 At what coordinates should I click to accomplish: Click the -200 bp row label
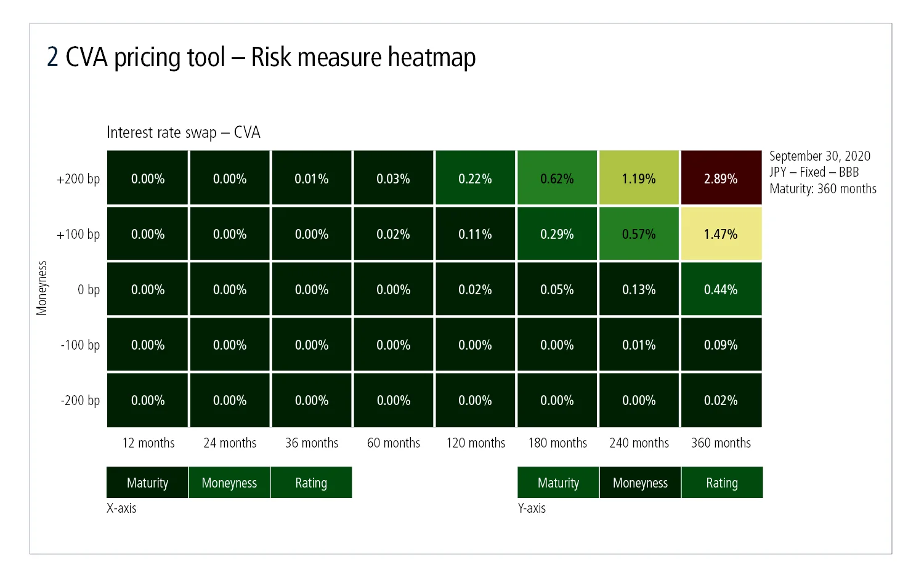coord(80,400)
